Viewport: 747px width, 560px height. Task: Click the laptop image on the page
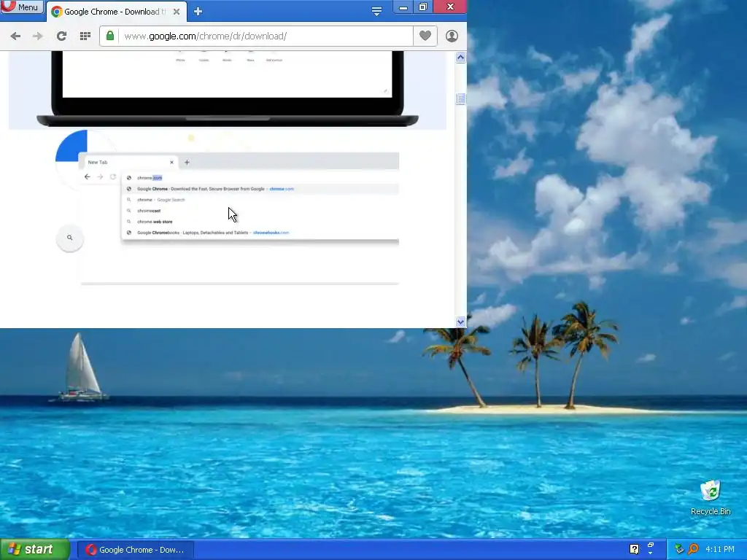coord(228,88)
